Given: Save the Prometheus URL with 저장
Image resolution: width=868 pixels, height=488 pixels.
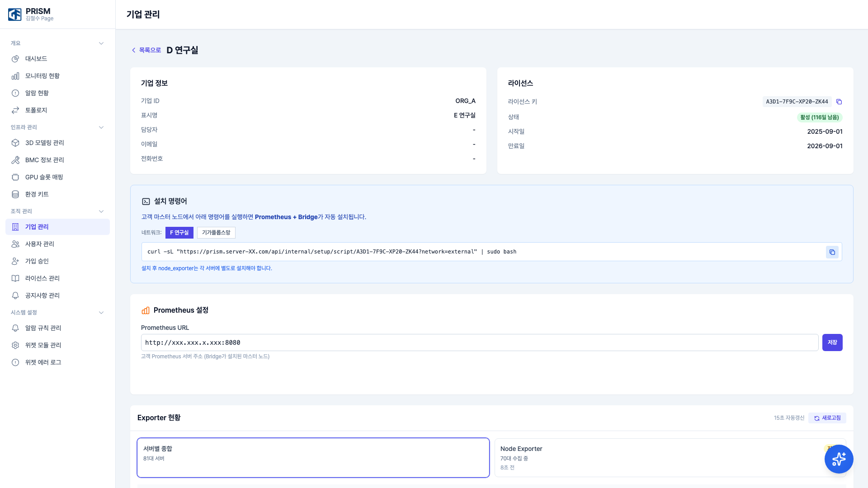Looking at the screenshot, I should click(832, 343).
